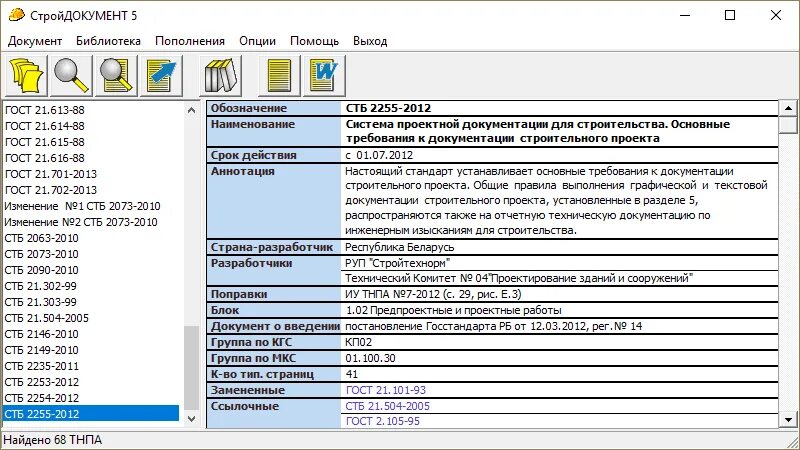This screenshot has width=800, height=450.
Task: Click the yellow documents stack toolbar icon
Action: tap(26, 76)
